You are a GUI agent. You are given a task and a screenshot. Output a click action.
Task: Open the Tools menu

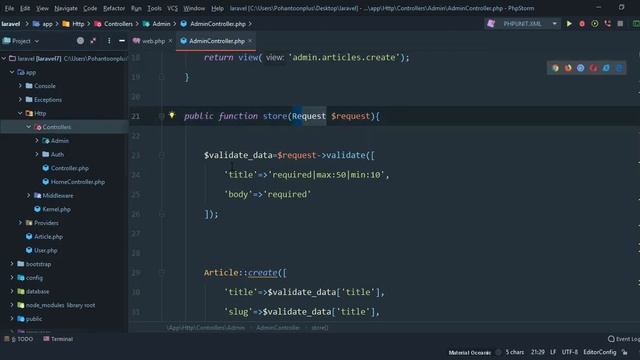(154, 8)
